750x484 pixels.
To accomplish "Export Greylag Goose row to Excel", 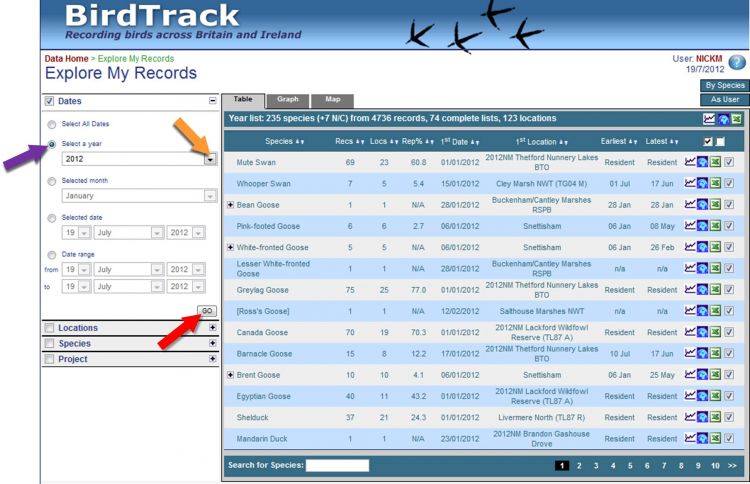I will (x=716, y=289).
